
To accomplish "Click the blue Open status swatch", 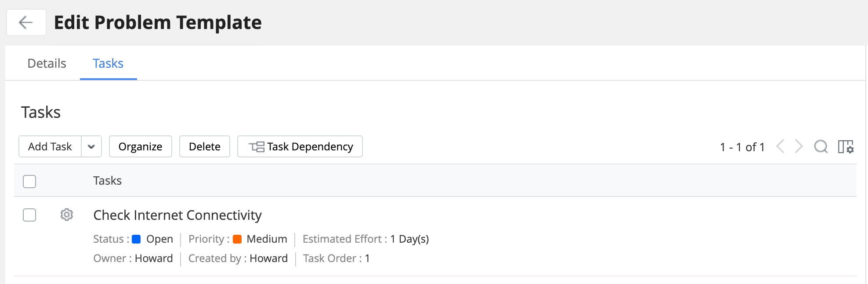I will coord(136,239).
